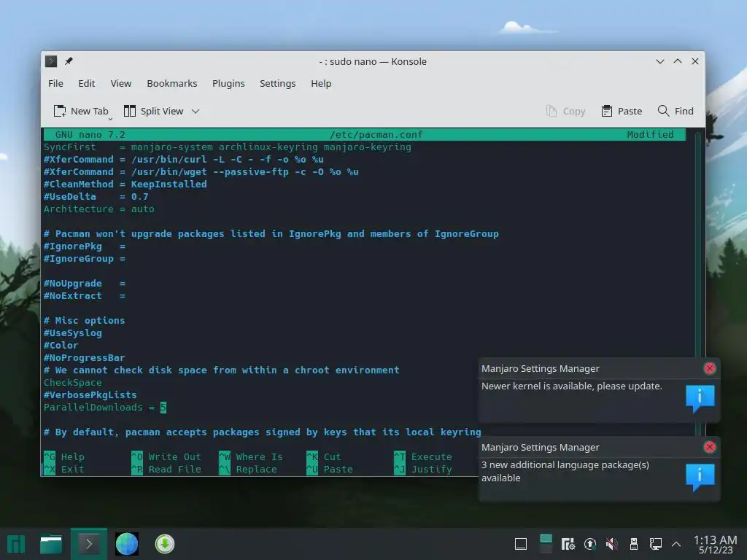
Task: Open the Help menu
Action: [321, 83]
